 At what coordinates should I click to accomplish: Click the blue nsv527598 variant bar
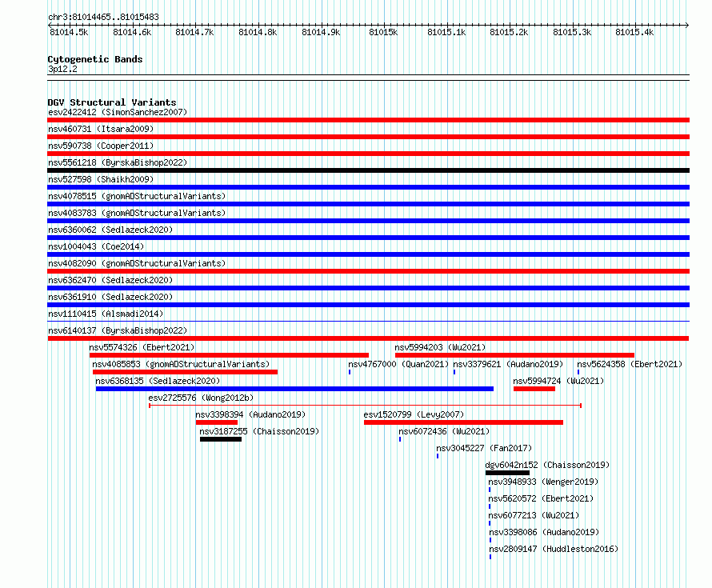coord(368,187)
